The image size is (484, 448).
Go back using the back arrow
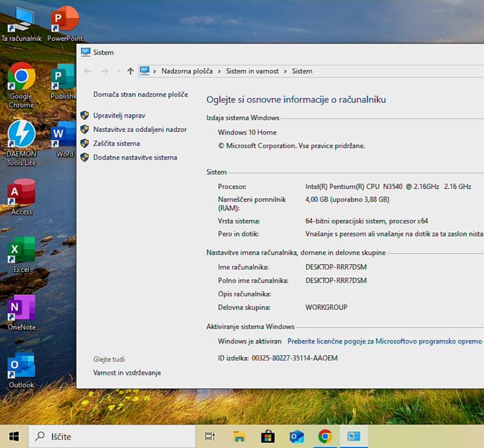click(88, 71)
